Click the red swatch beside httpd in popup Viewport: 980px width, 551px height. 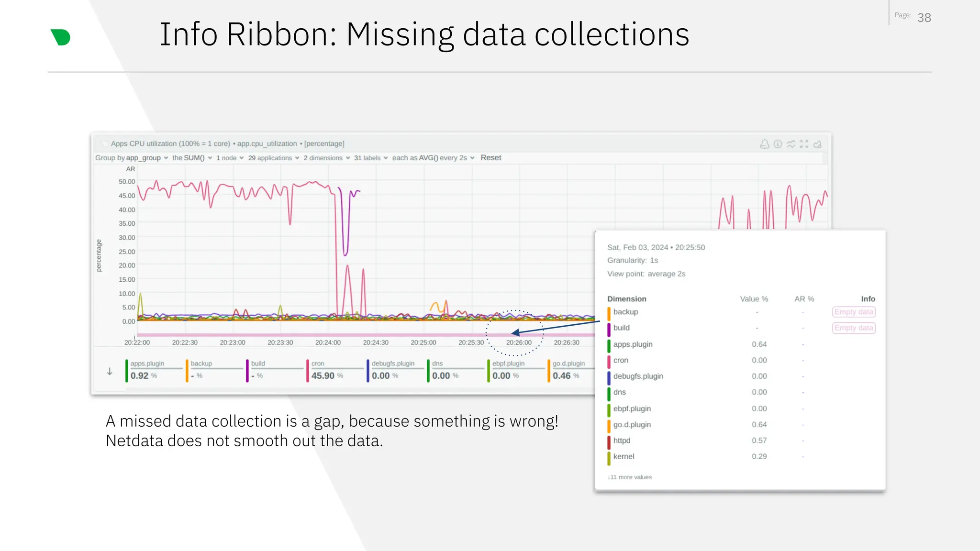click(x=609, y=442)
